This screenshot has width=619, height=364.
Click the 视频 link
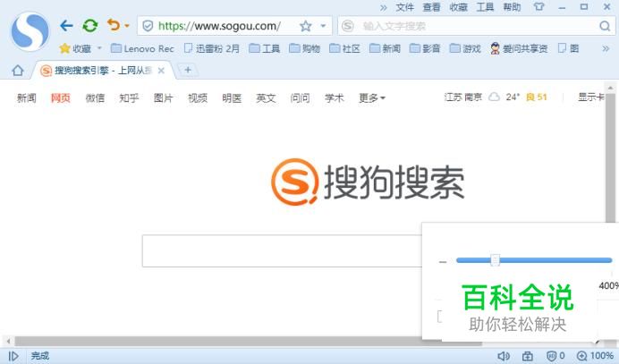point(198,97)
